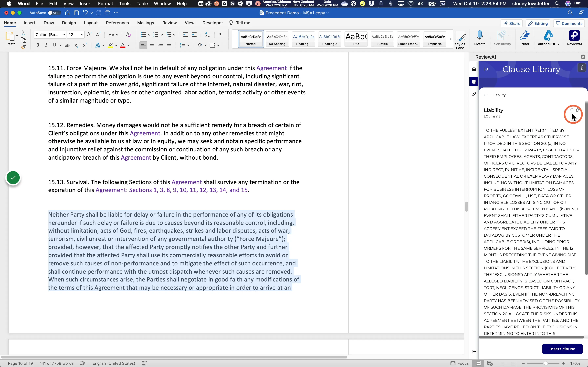Switch to the References ribbon tab
Screen dimensions: 588x367
pyautogui.click(x=117, y=23)
